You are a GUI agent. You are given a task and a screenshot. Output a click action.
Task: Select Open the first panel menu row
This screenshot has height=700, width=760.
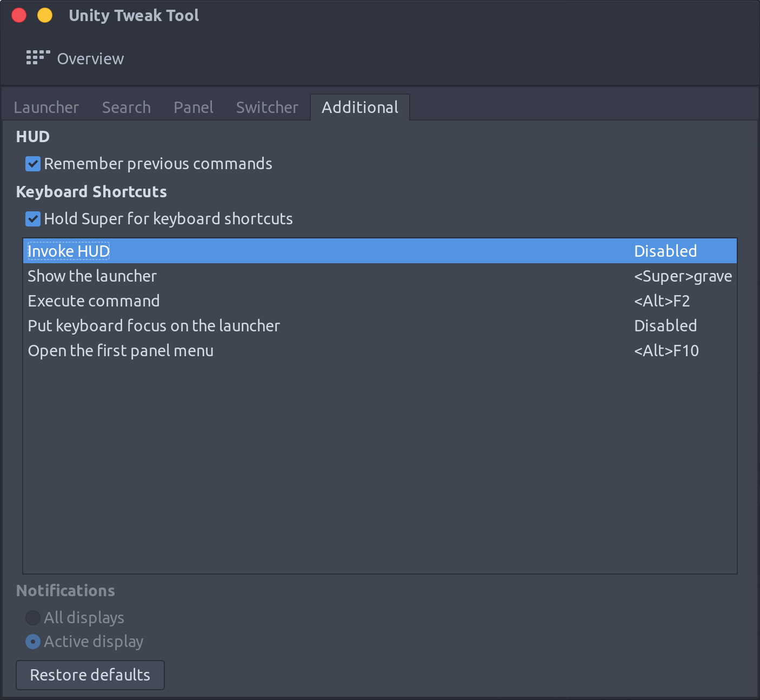[x=380, y=350]
